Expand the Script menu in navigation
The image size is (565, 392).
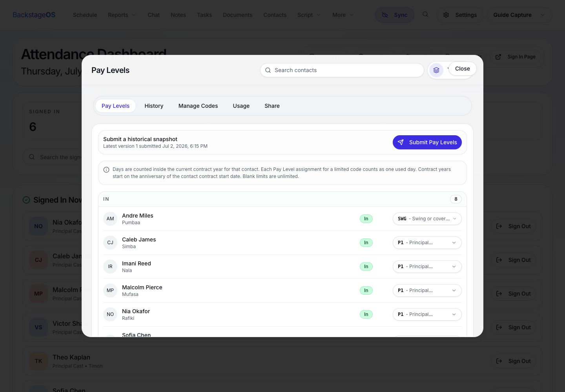[309, 15]
